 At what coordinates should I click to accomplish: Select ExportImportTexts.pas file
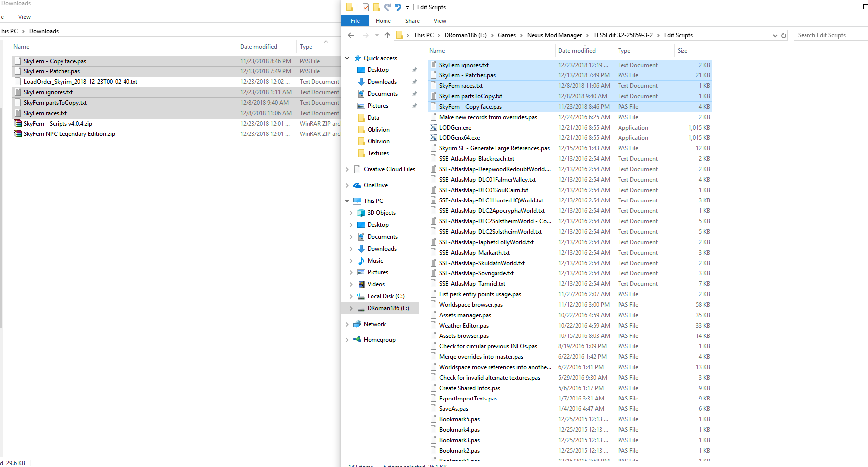pyautogui.click(x=468, y=399)
